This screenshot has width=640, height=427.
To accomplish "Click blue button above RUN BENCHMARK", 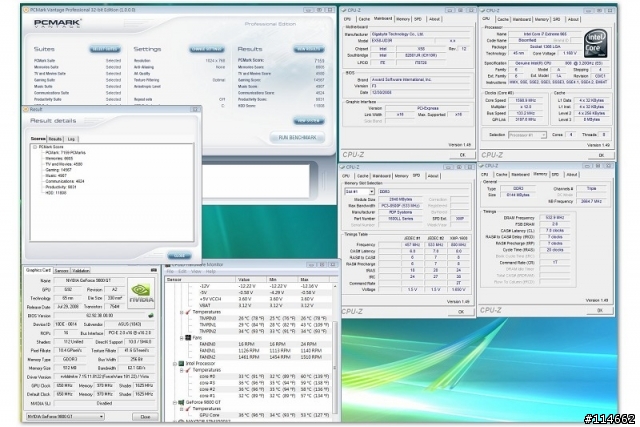I will tap(309, 121).
